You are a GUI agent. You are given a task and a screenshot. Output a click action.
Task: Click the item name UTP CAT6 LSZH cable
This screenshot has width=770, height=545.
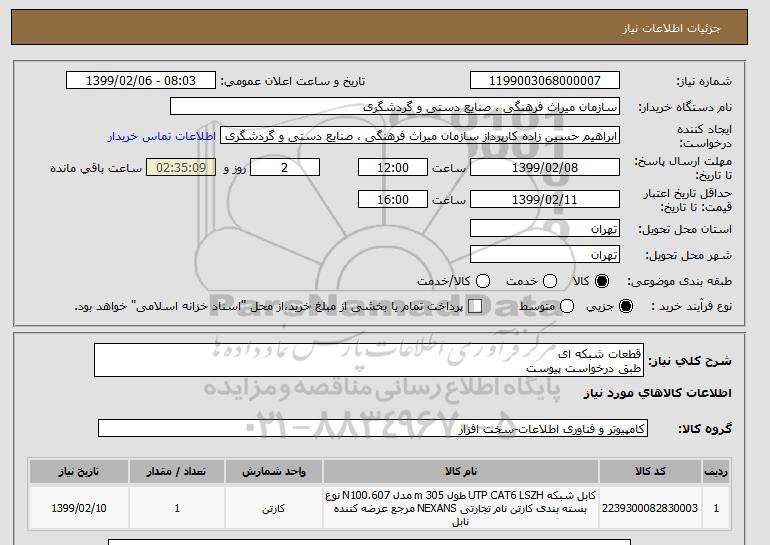point(461,508)
